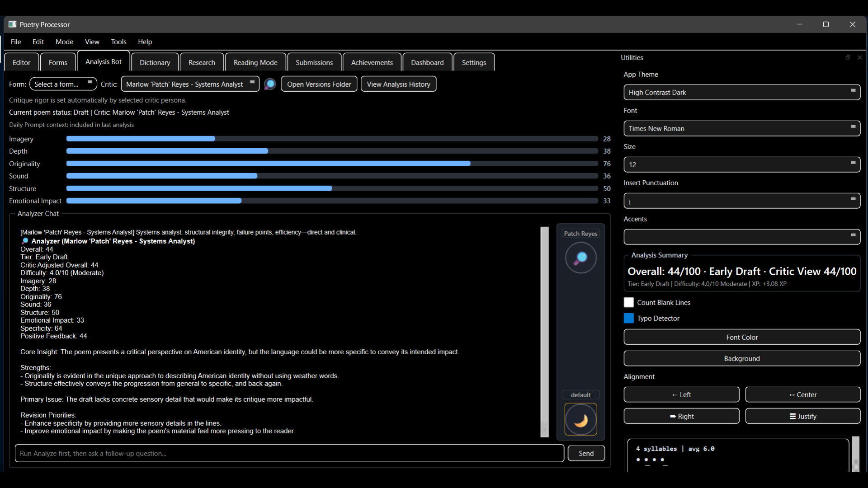
Task: Enable Count Blank Lines
Action: pyautogui.click(x=628, y=302)
